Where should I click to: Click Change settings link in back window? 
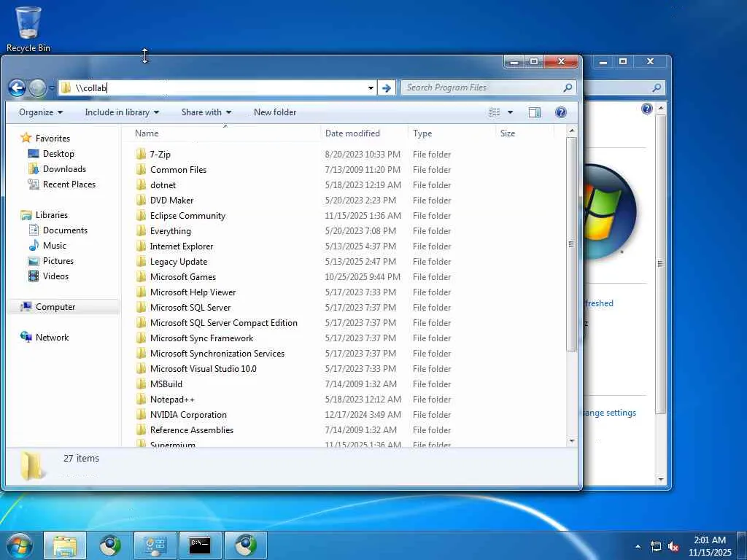611,413
